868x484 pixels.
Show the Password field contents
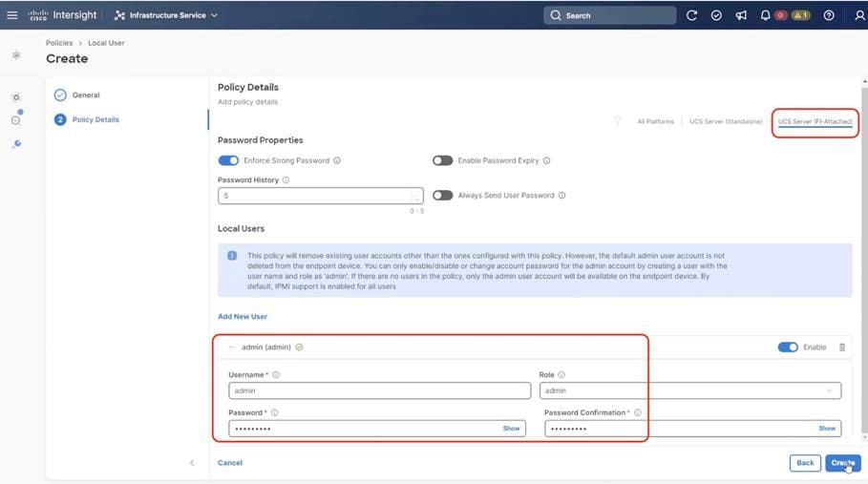coord(511,428)
